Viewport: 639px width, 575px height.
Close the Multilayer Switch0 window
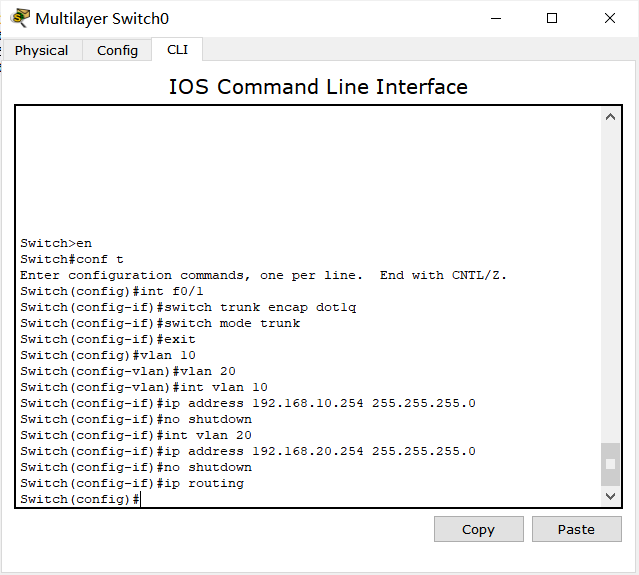tap(610, 18)
